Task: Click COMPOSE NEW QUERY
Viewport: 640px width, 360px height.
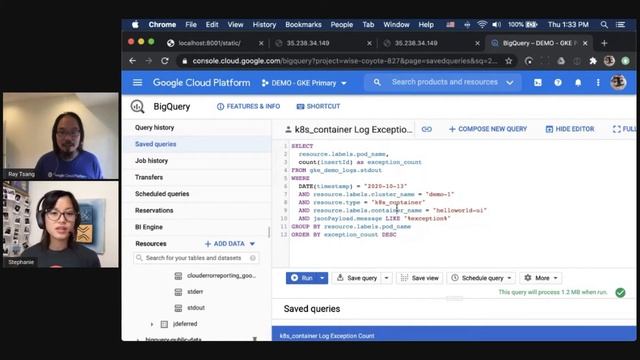Action: [x=488, y=129]
